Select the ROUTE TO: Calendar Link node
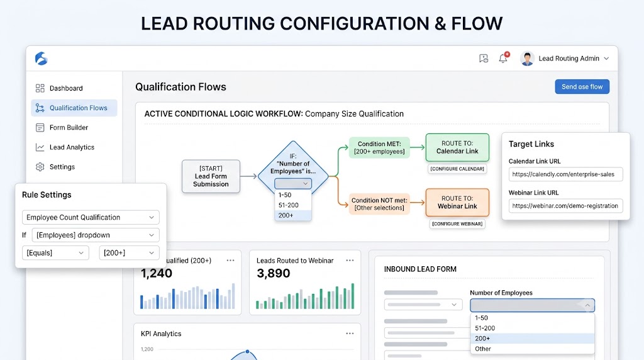Image resolution: width=644 pixels, height=360 pixels. coord(457,147)
